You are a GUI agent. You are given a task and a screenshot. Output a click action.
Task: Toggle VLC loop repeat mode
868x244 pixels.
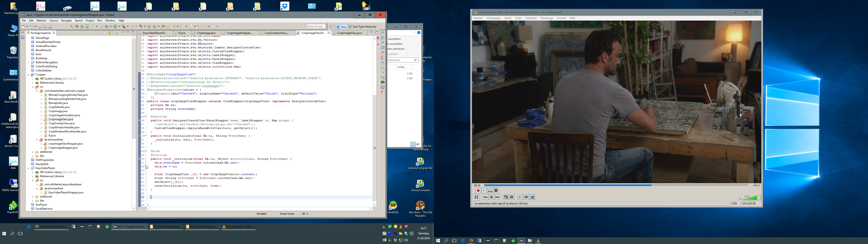pyautogui.click(x=526, y=197)
